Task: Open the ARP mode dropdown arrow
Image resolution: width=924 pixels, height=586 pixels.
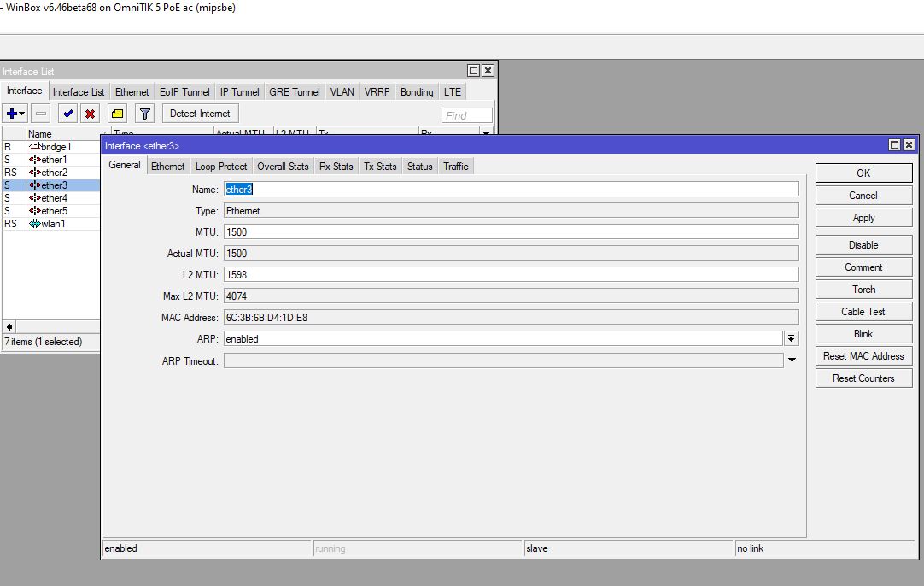Action: click(792, 339)
